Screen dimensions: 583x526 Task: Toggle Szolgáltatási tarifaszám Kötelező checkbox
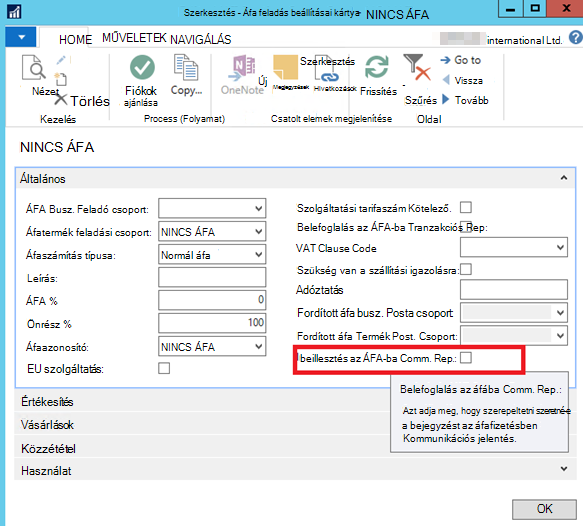466,207
